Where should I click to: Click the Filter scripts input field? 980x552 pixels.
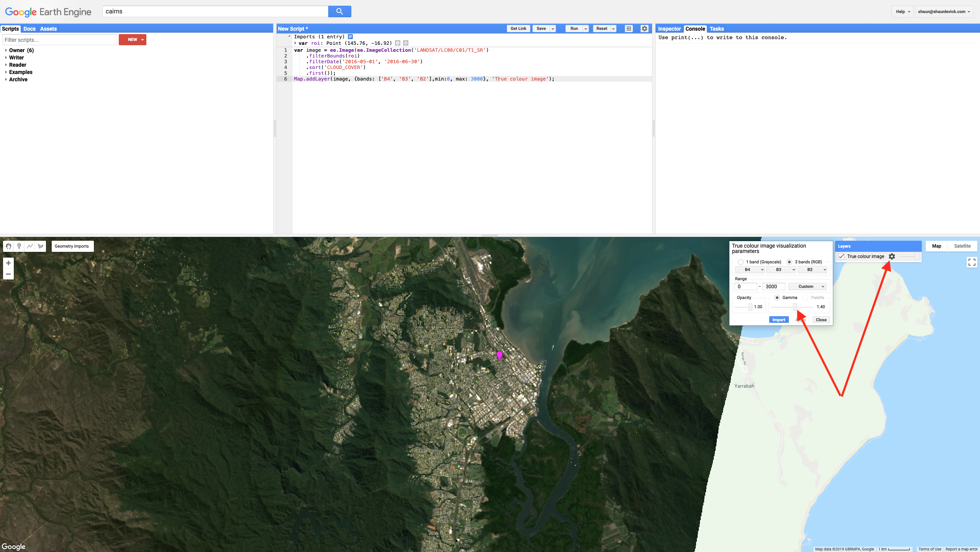point(59,40)
